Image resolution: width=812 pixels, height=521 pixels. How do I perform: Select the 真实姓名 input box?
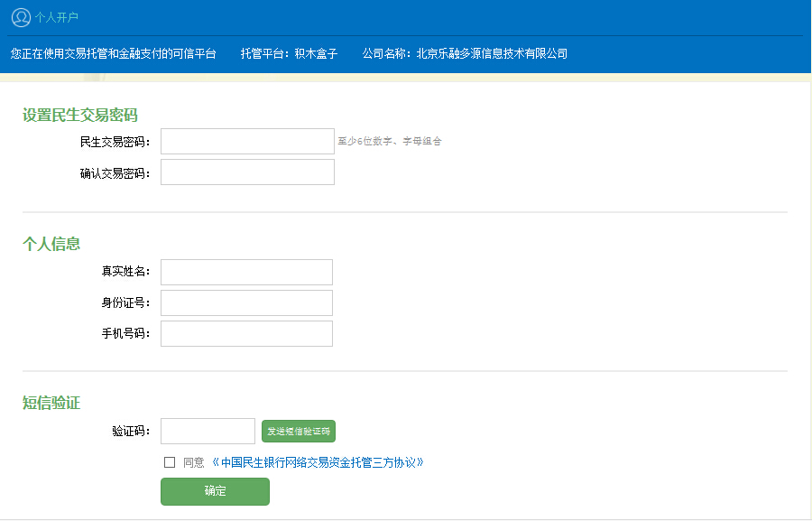[246, 273]
